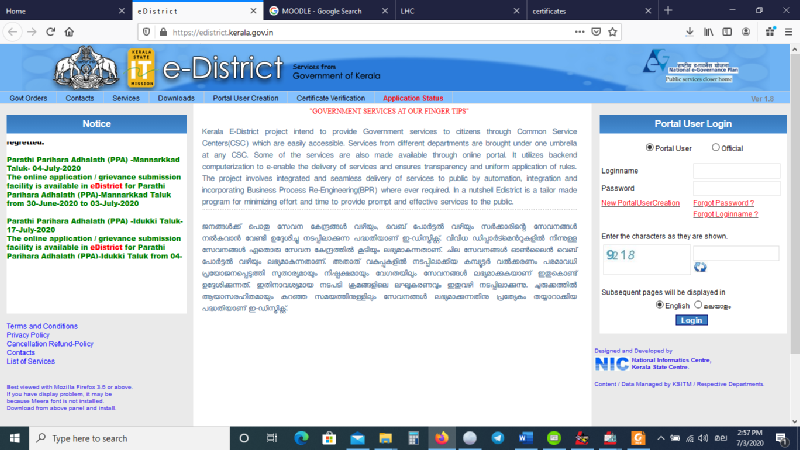Open Application Status menu item
Image resolution: width=800 pixels, height=450 pixels.
[413, 98]
